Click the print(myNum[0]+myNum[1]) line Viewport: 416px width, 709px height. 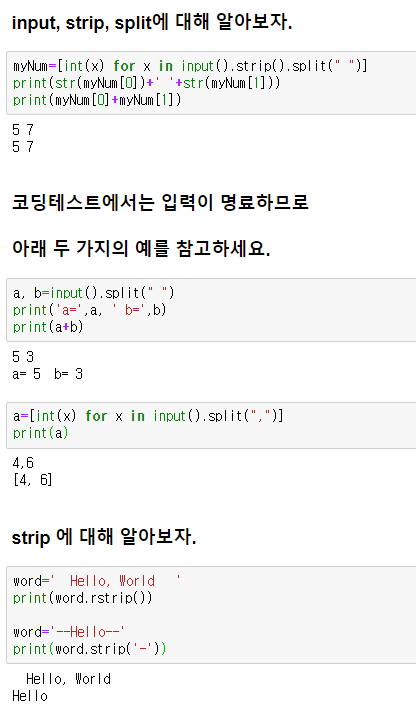tap(97, 99)
